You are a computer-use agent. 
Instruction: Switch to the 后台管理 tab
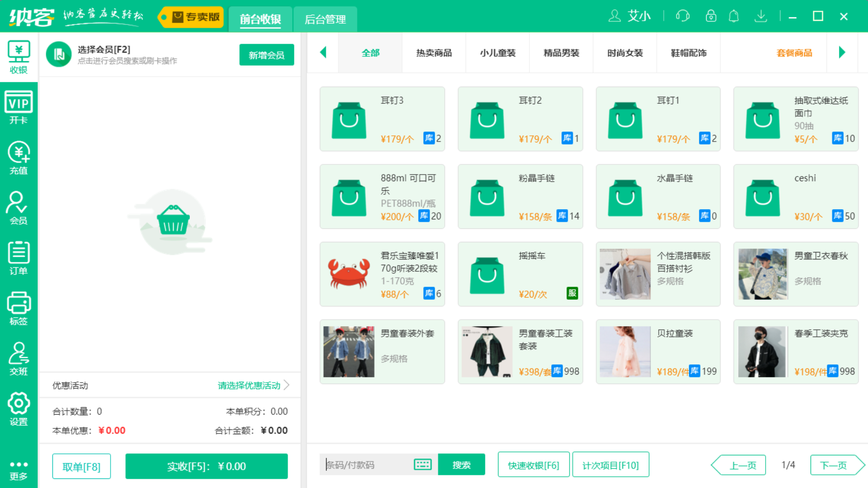click(x=325, y=19)
